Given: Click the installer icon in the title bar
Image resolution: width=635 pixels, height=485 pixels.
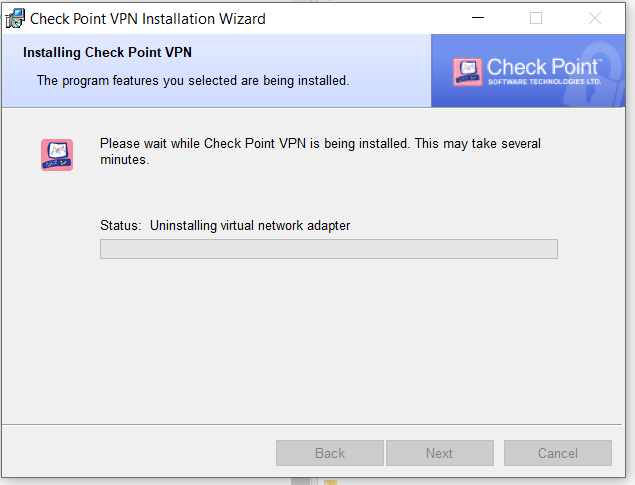Looking at the screenshot, I should click(16, 18).
